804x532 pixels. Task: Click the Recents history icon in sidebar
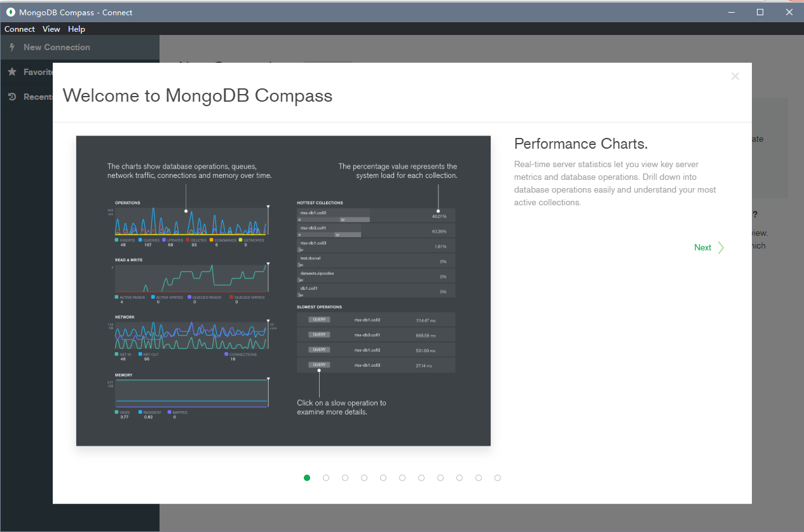click(x=11, y=97)
